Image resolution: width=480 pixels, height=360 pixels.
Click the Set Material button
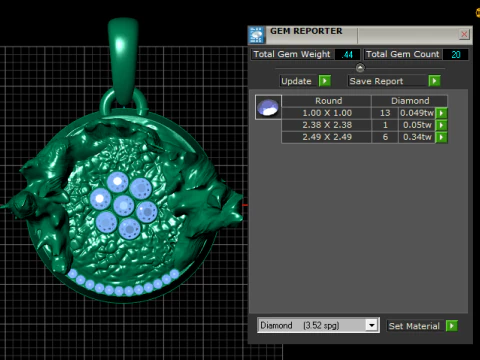pyautogui.click(x=414, y=326)
